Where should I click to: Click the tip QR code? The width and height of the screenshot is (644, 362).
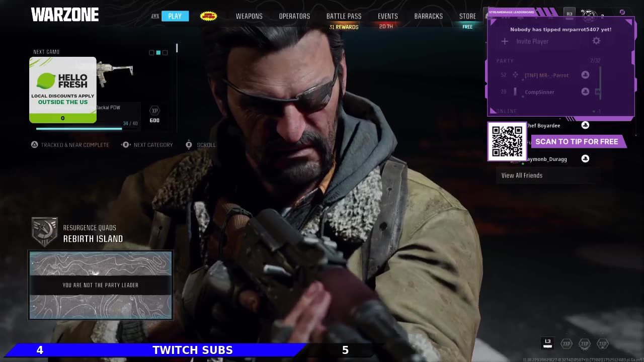[507, 142]
